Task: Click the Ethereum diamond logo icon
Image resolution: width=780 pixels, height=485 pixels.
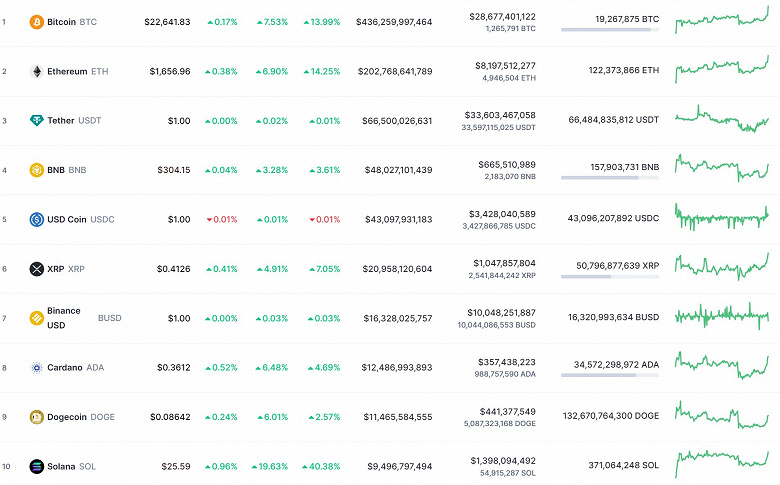Action: coord(37,71)
